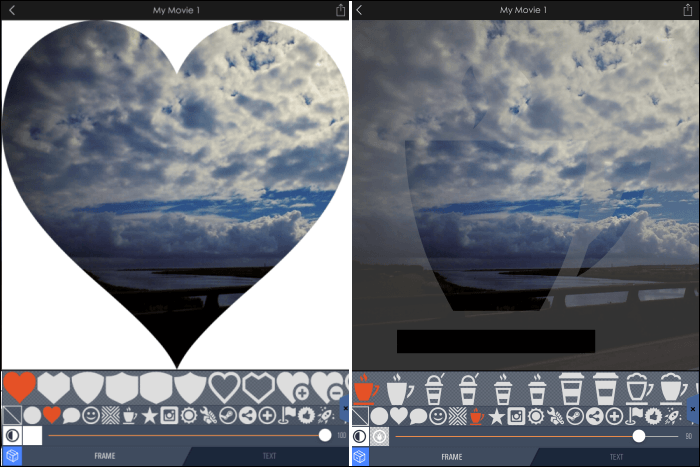
Task: Open the star shape category in the left editor
Action: [x=149, y=415]
